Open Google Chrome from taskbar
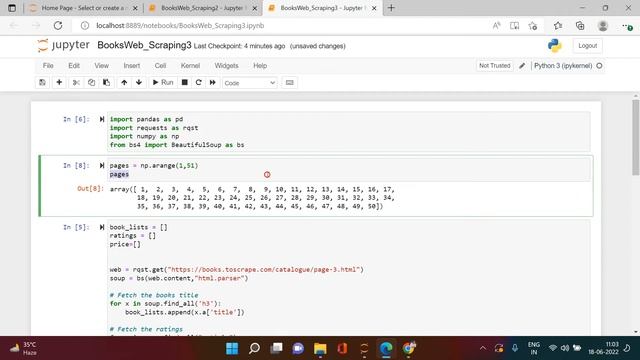The image size is (640, 360). [408, 348]
